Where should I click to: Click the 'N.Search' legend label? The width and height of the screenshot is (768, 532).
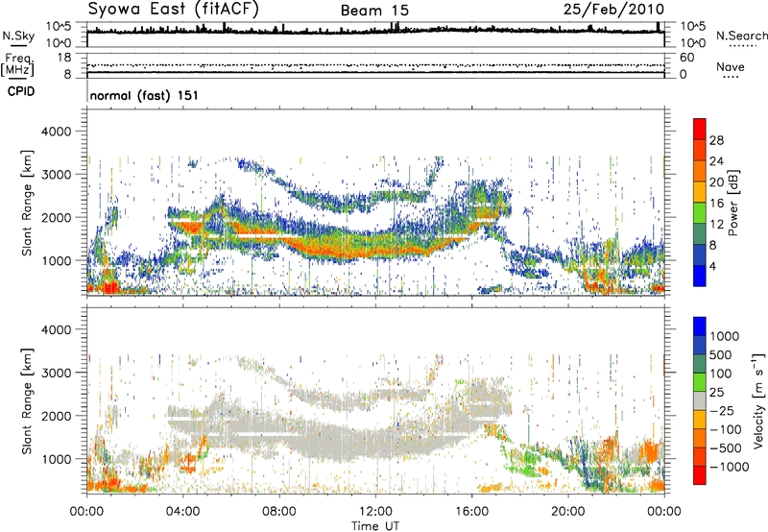(742, 36)
